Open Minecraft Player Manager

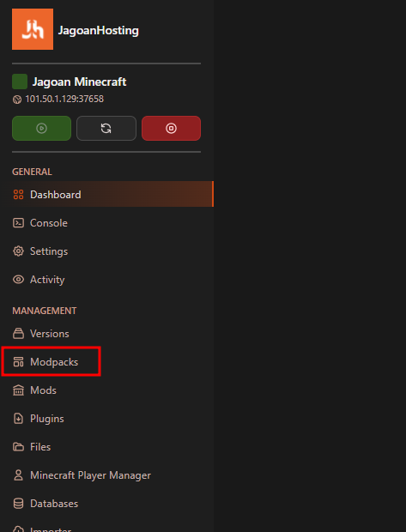point(90,475)
